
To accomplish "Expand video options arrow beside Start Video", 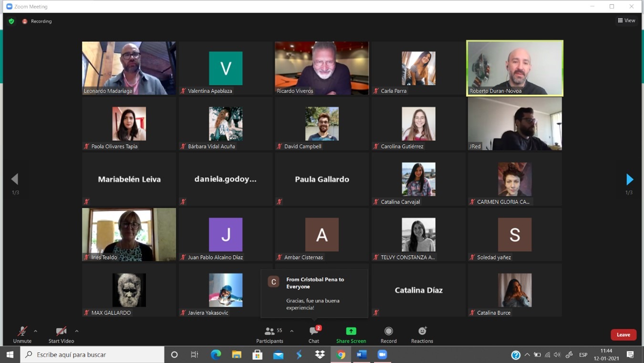I will [77, 331].
